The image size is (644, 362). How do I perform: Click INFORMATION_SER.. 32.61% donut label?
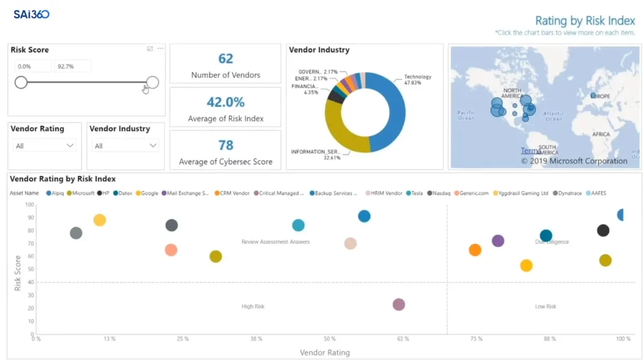tap(316, 155)
